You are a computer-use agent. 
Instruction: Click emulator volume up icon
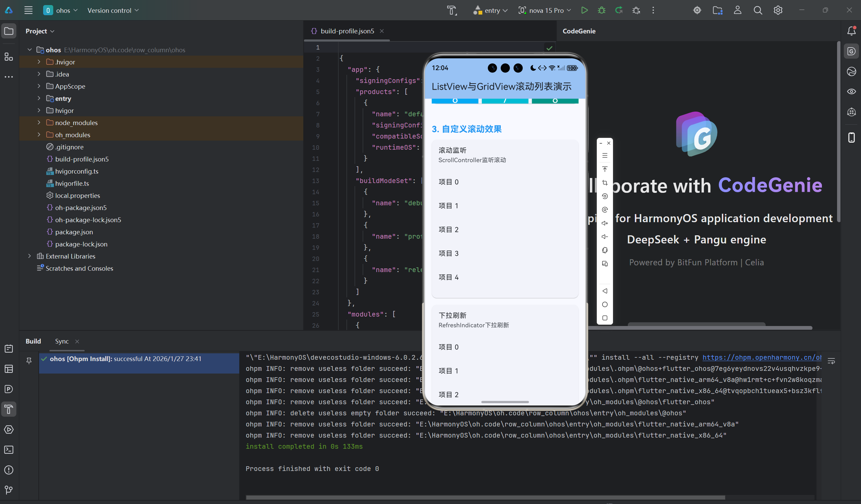pos(605,223)
